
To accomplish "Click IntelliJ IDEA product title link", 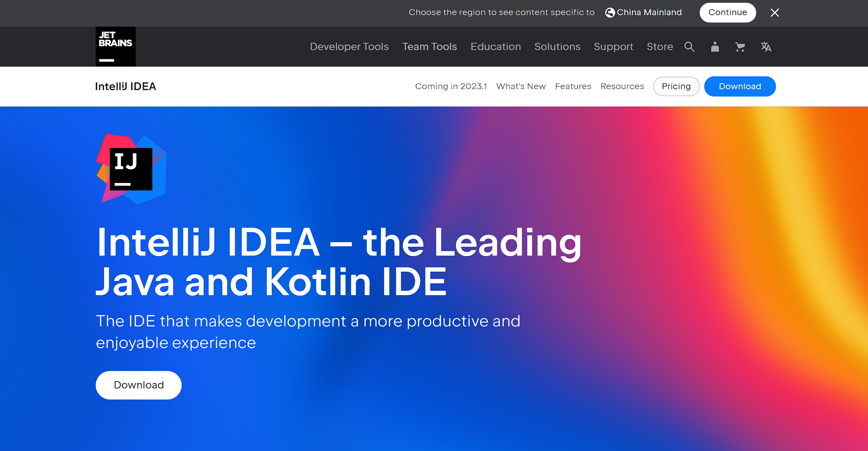I will pos(126,86).
